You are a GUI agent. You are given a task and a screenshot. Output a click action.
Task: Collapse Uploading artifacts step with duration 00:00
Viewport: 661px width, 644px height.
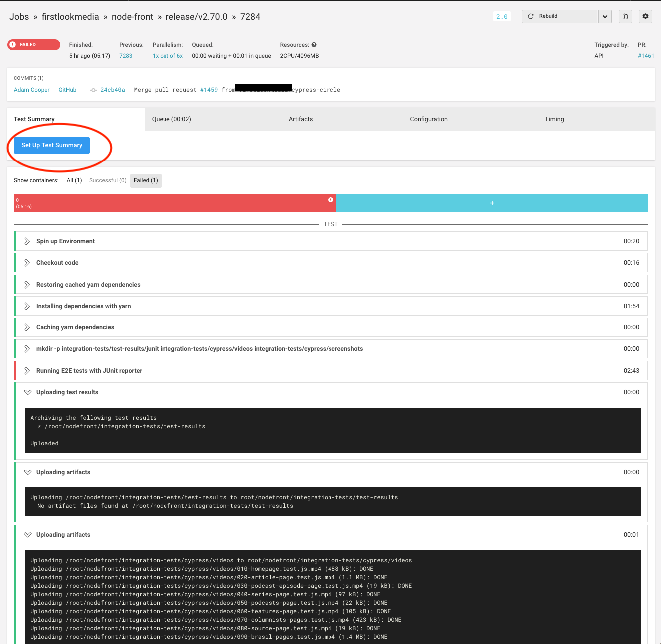pyautogui.click(x=27, y=472)
